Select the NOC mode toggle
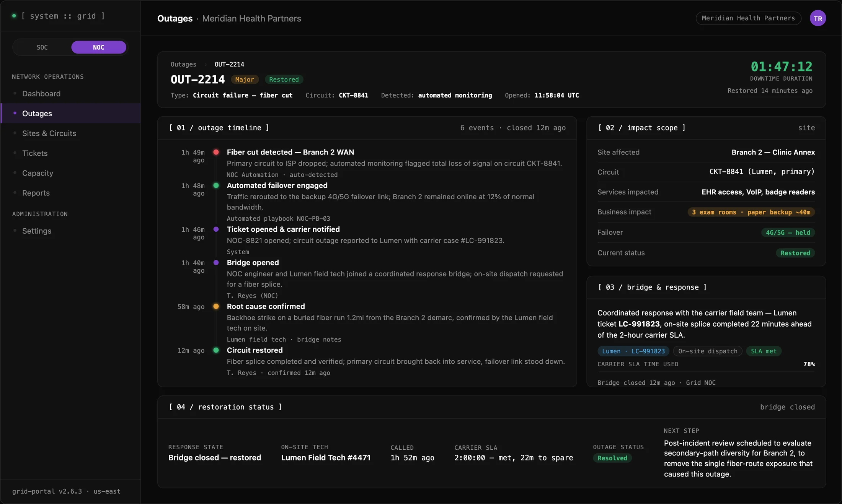 tap(98, 47)
